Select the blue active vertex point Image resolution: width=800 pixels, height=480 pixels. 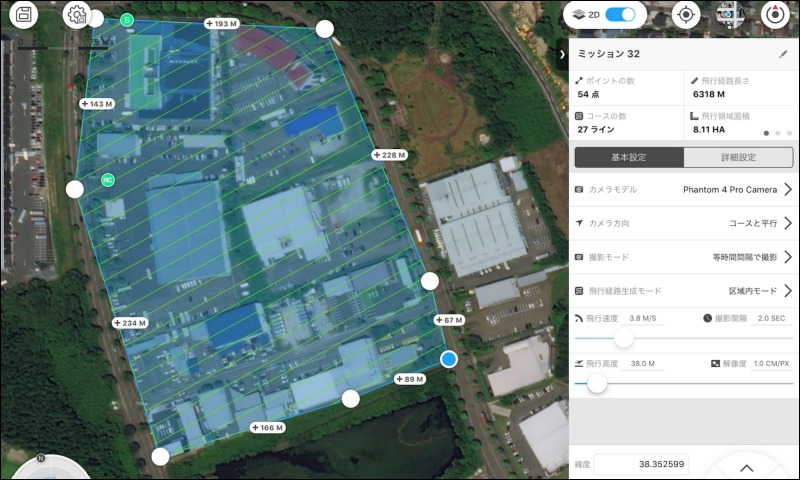(449, 359)
